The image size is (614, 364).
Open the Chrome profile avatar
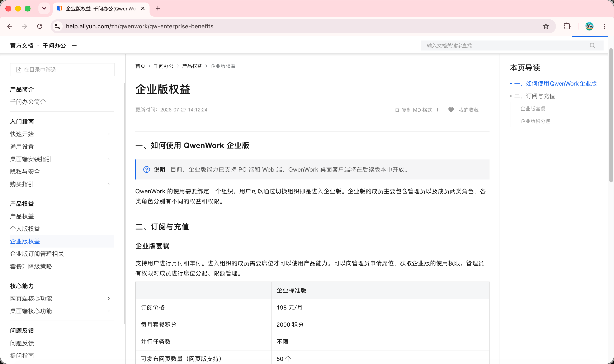tap(589, 26)
